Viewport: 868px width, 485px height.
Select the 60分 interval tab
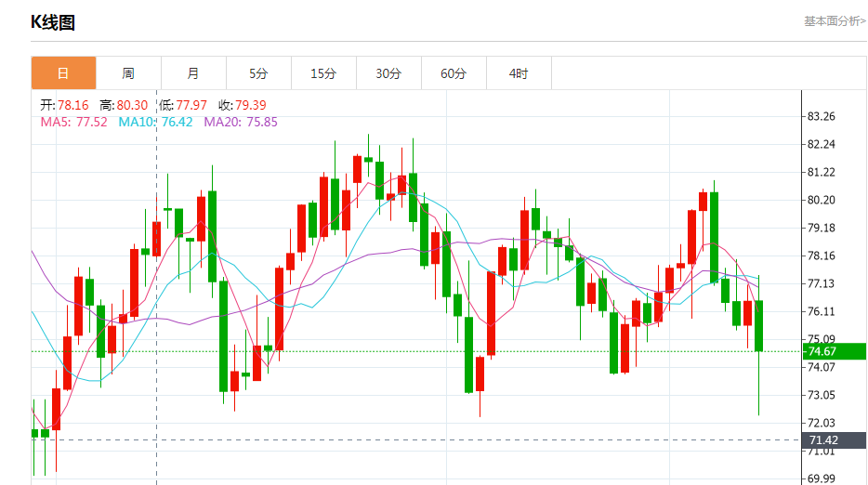454,73
